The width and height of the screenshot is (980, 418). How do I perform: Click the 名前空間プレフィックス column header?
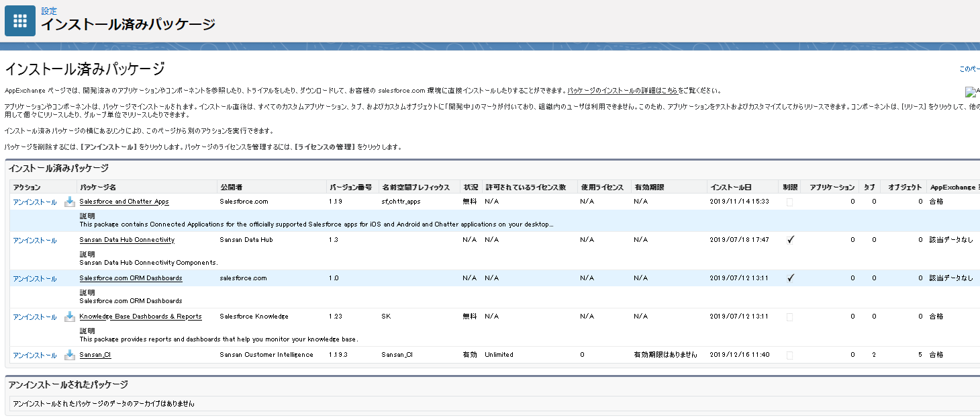415,187
